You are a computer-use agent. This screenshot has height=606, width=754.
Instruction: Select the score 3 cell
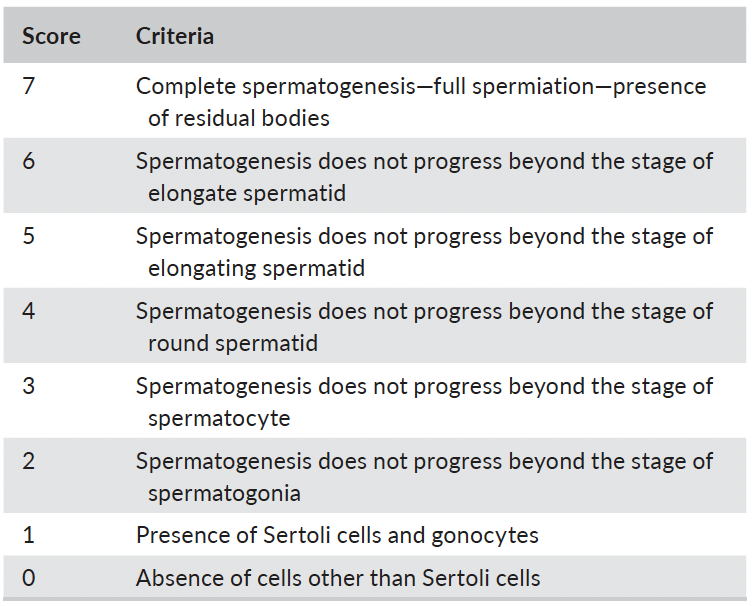(x=28, y=386)
